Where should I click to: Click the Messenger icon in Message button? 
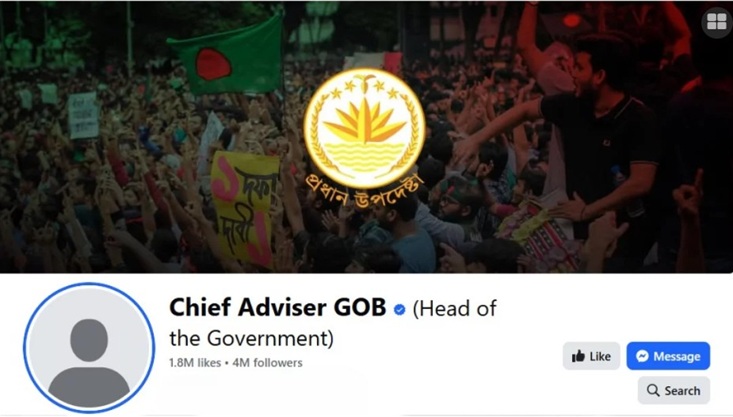point(642,356)
